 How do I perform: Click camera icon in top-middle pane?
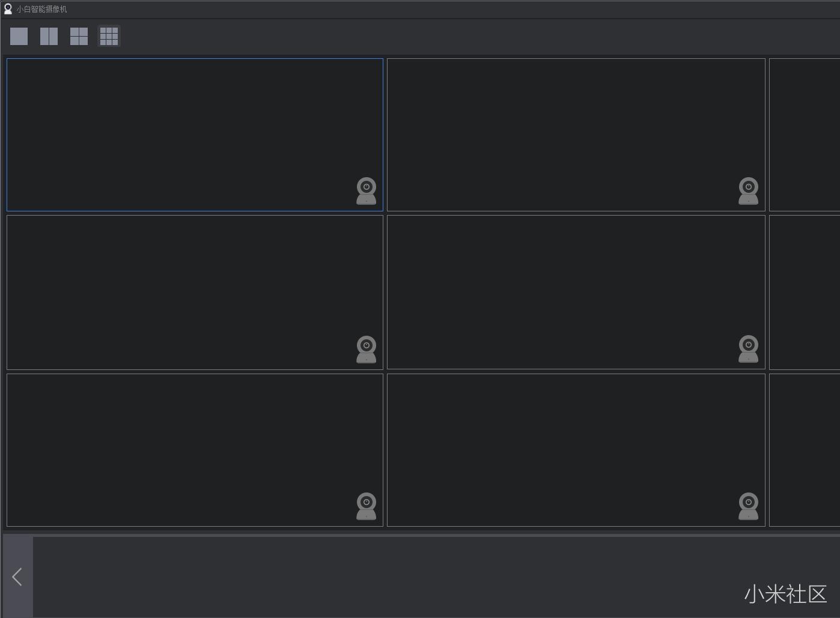749,191
